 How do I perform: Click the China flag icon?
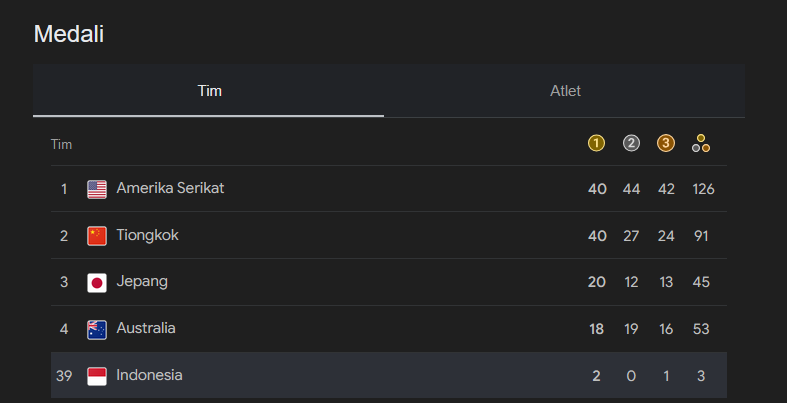point(97,236)
